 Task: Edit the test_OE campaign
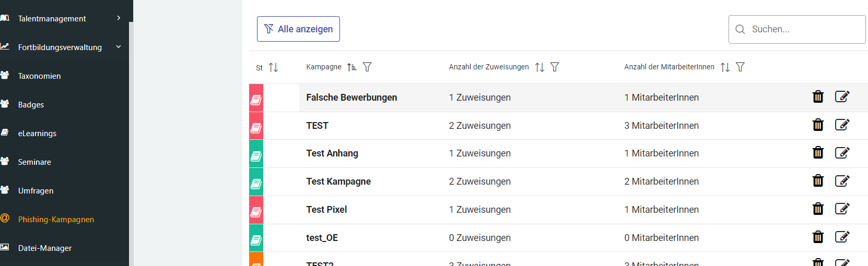tap(842, 237)
